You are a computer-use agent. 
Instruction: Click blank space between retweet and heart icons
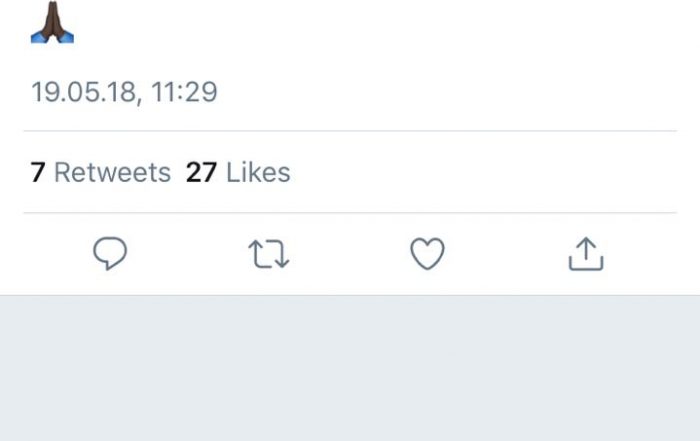[348, 255]
